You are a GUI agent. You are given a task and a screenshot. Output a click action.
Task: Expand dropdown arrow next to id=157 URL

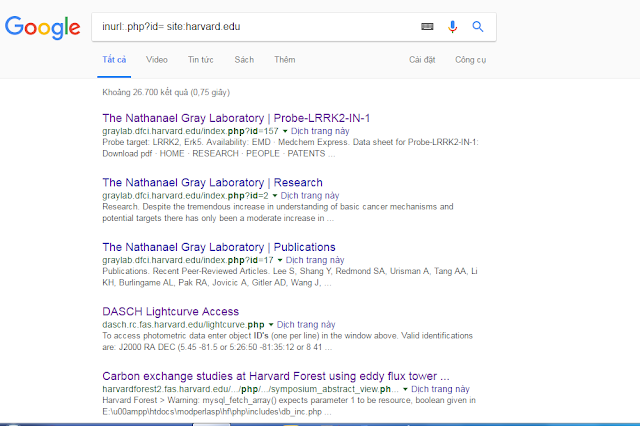click(x=285, y=131)
